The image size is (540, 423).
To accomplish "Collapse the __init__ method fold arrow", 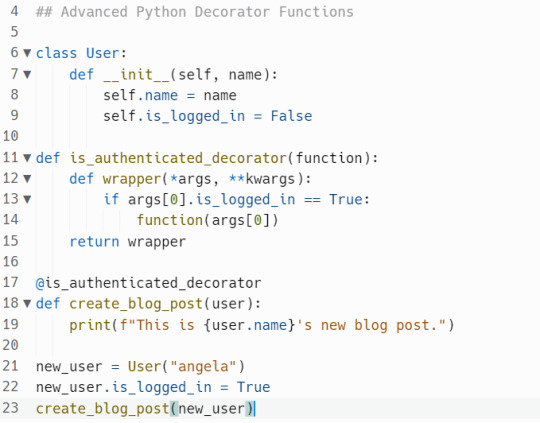I will (27, 74).
